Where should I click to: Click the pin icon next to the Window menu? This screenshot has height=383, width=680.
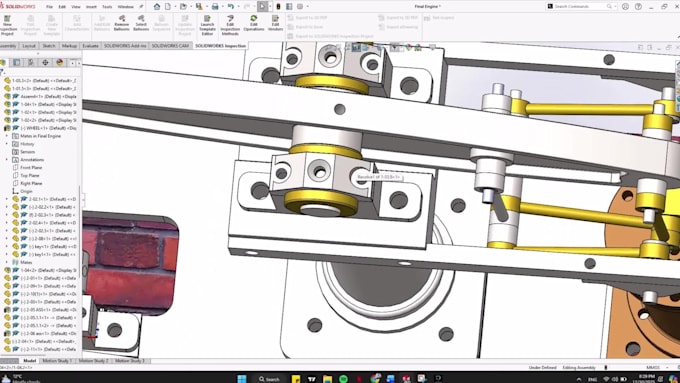(x=141, y=7)
